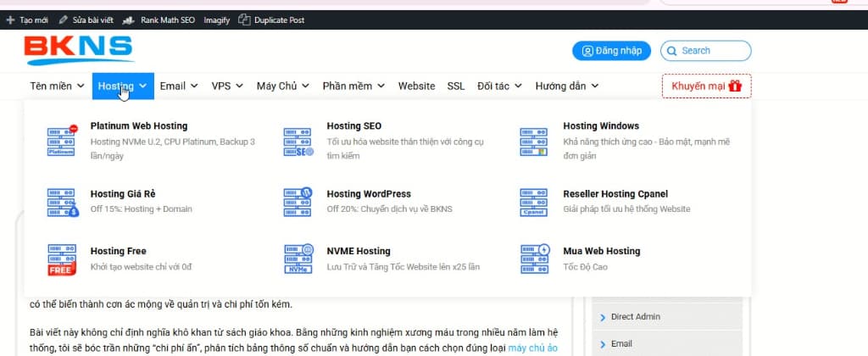The image size is (868, 356).
Task: Open the Hosting Free link
Action: (x=119, y=252)
